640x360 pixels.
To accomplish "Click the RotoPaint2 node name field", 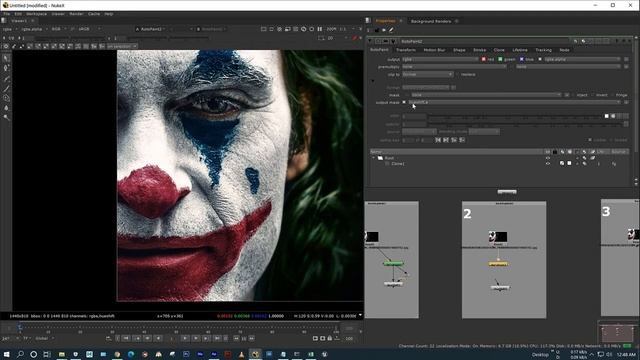I will [x=486, y=41].
